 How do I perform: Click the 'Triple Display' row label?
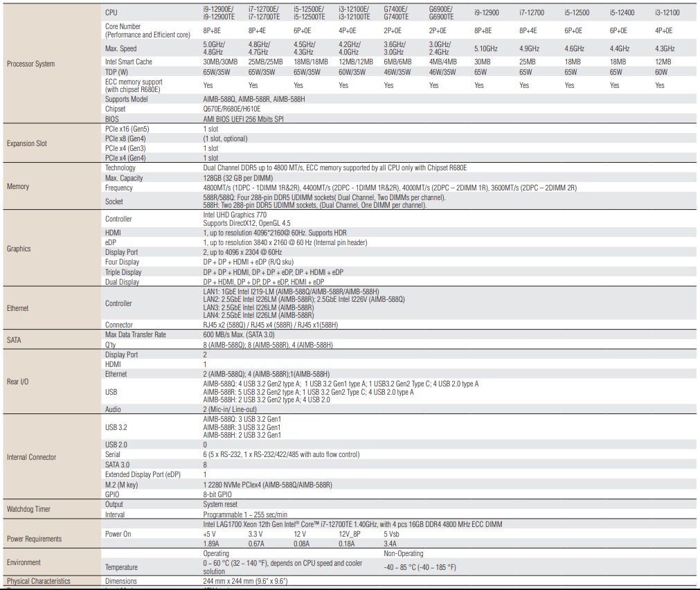tap(123, 272)
